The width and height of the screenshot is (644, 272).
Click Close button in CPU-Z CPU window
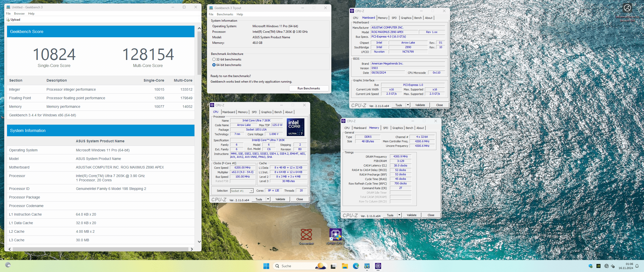[x=300, y=199]
